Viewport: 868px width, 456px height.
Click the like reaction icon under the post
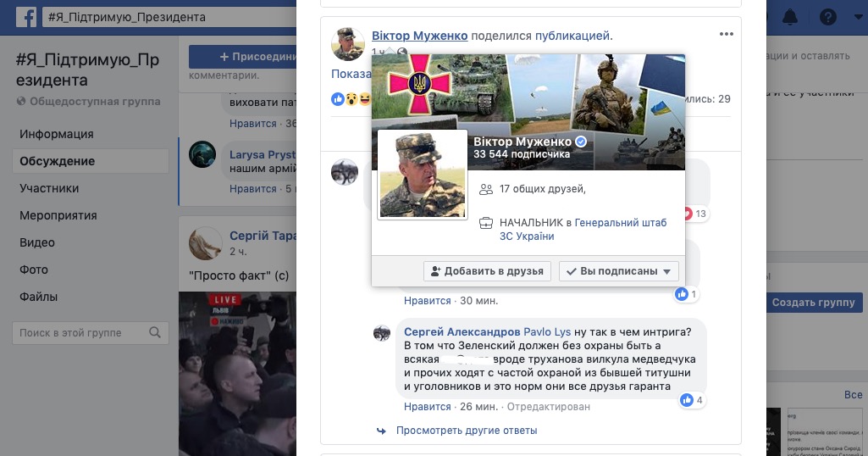point(338,99)
